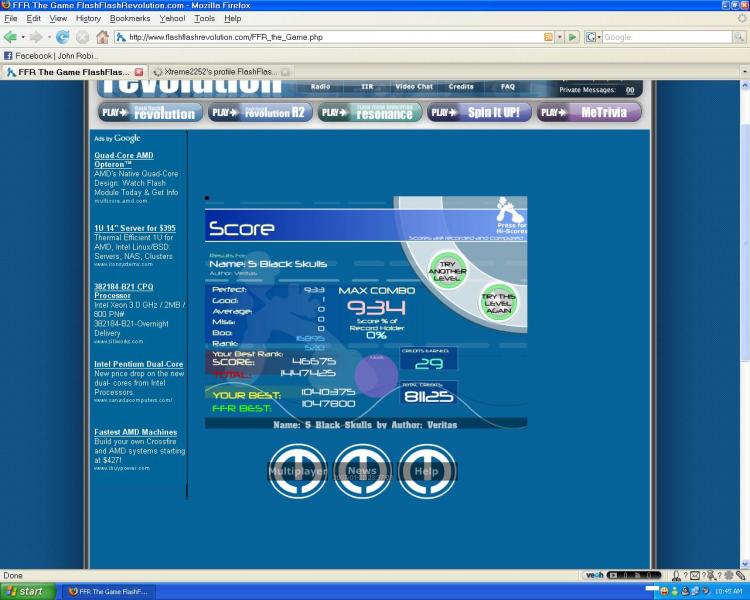
Task: Click the green messenger buddy tray icon
Action: 674,591
